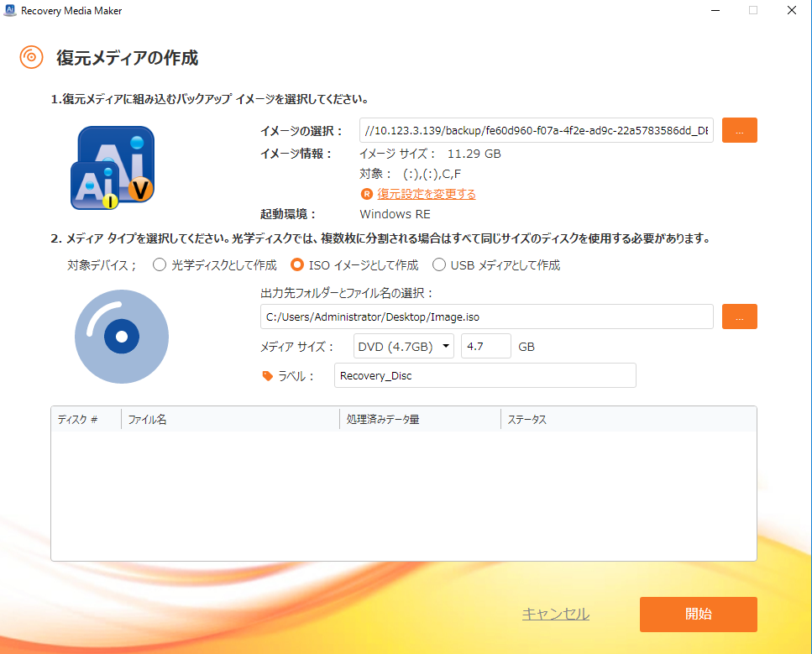Click the キャンセル link
This screenshot has height=654, width=812.
(x=556, y=615)
